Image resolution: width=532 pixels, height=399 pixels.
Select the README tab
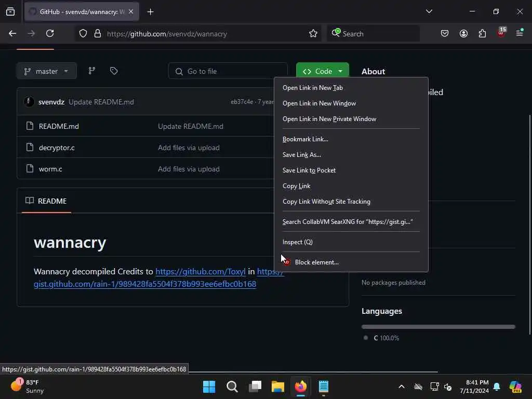[x=46, y=201]
